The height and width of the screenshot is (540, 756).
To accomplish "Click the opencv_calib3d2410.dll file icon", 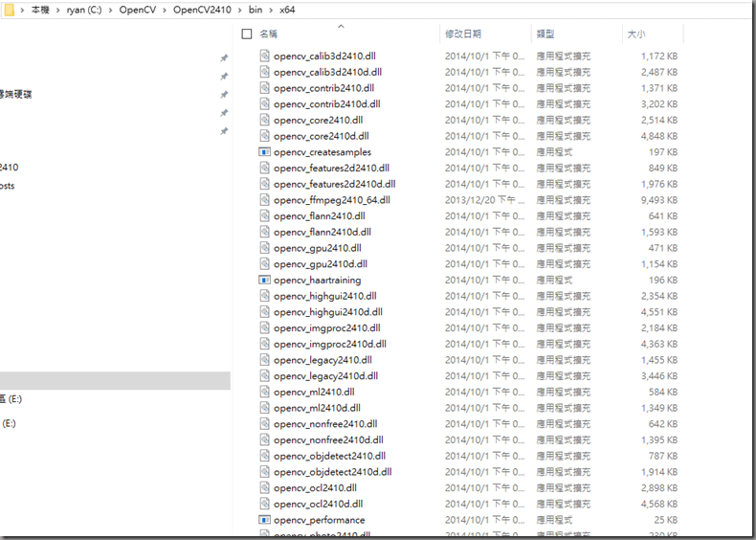I will tap(264, 56).
